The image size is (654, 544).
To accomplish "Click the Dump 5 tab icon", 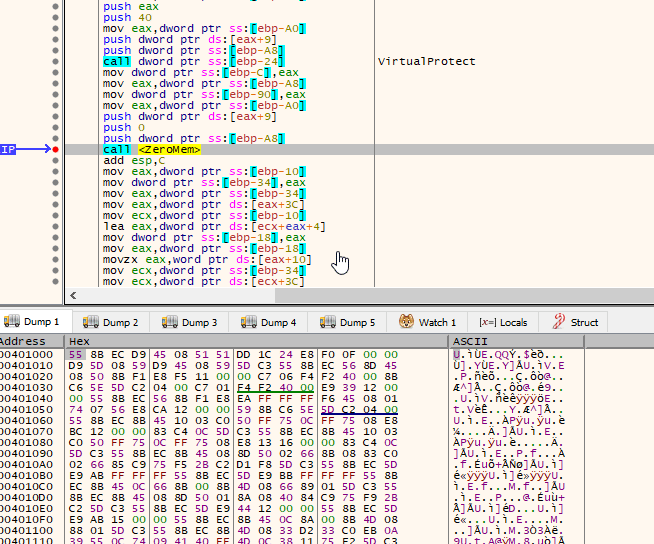I will [x=328, y=322].
